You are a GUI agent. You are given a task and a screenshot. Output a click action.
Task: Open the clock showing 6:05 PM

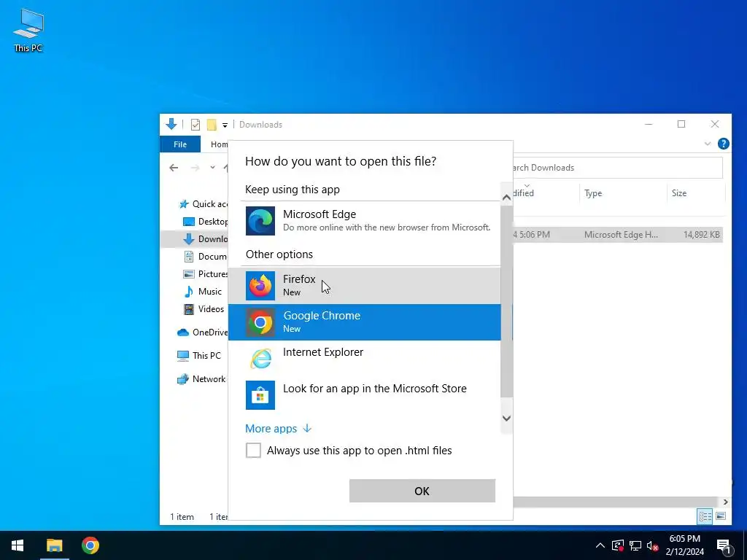[x=684, y=545]
